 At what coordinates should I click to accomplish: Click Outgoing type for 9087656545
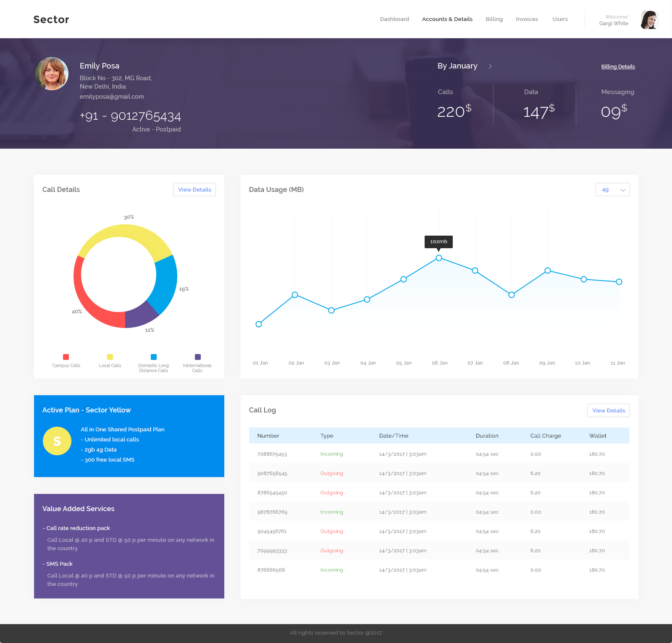coord(331,473)
